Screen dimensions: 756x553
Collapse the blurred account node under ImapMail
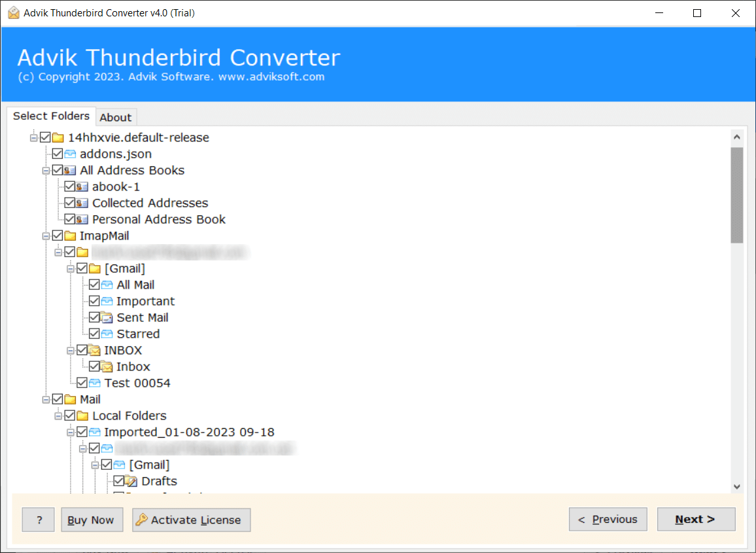click(58, 253)
